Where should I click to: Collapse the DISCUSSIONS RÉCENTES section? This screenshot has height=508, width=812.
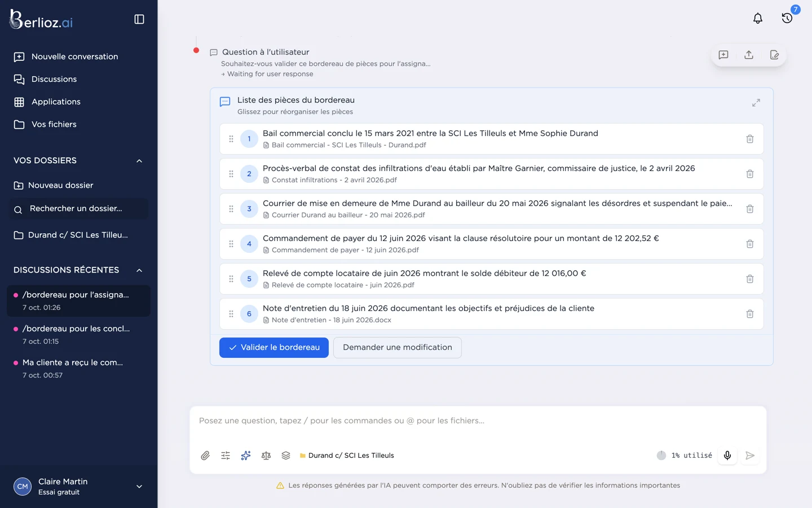(139, 270)
